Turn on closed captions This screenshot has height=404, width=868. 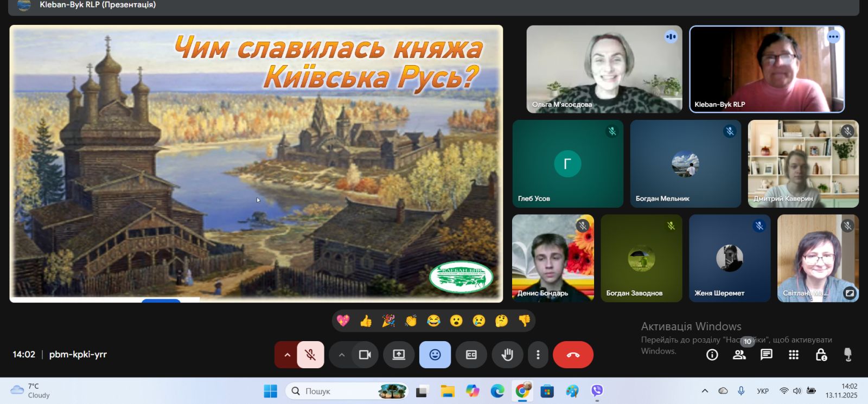(471, 355)
